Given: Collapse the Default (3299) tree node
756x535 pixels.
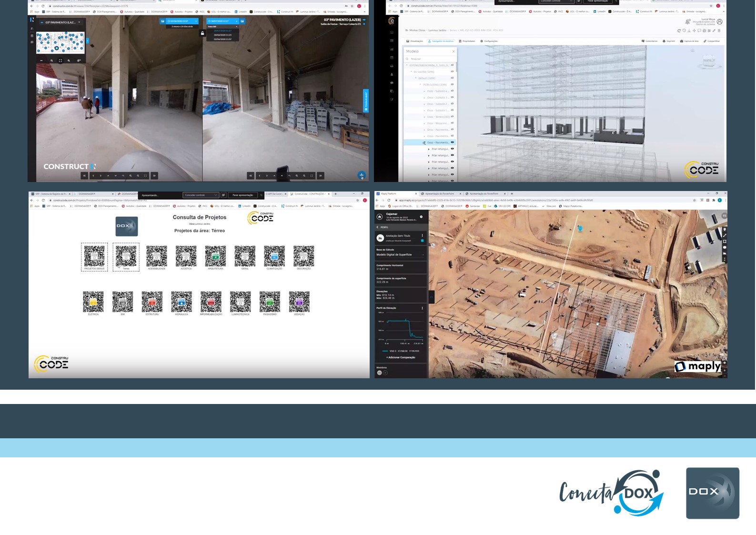Looking at the screenshot, I should [415, 78].
